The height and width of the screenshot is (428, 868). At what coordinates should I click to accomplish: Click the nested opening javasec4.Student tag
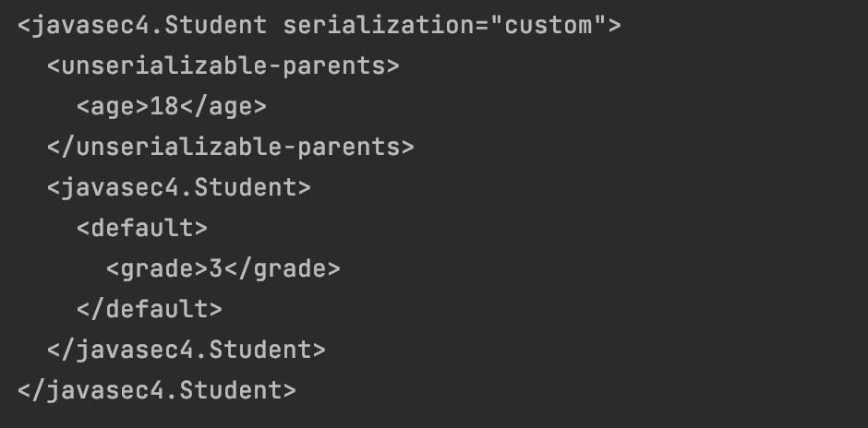(x=178, y=188)
